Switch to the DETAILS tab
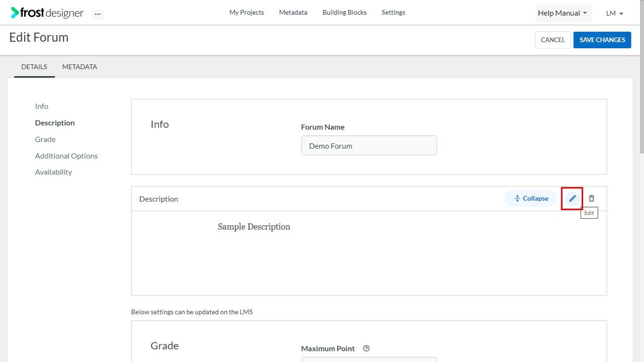This screenshot has width=644, height=362. [x=34, y=67]
